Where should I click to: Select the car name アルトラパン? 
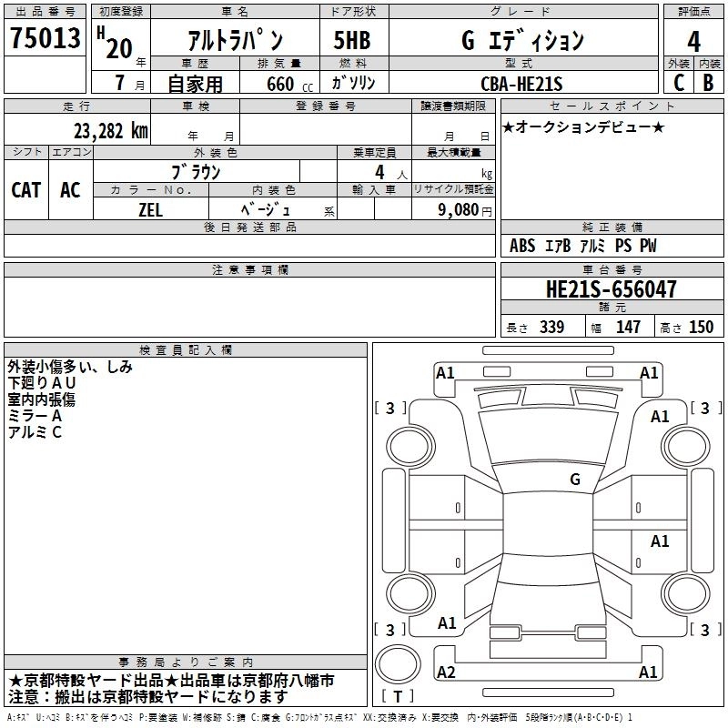pos(236,40)
